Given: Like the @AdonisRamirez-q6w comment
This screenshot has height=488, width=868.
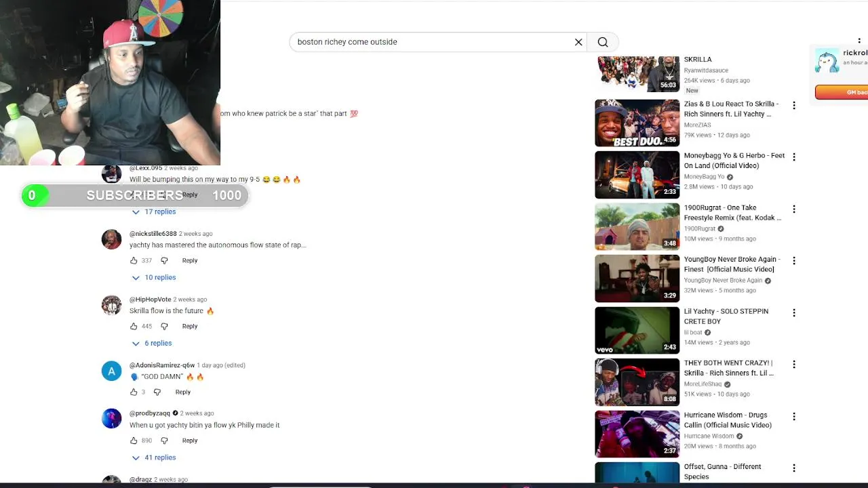Looking at the screenshot, I should click(134, 392).
